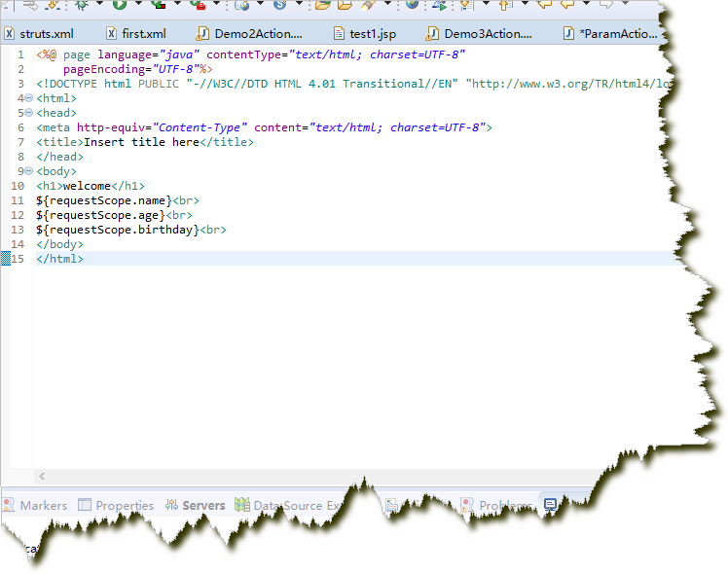The image size is (728, 574).
Task: Click the blue S icon in toolbar
Action: [x=279, y=4]
